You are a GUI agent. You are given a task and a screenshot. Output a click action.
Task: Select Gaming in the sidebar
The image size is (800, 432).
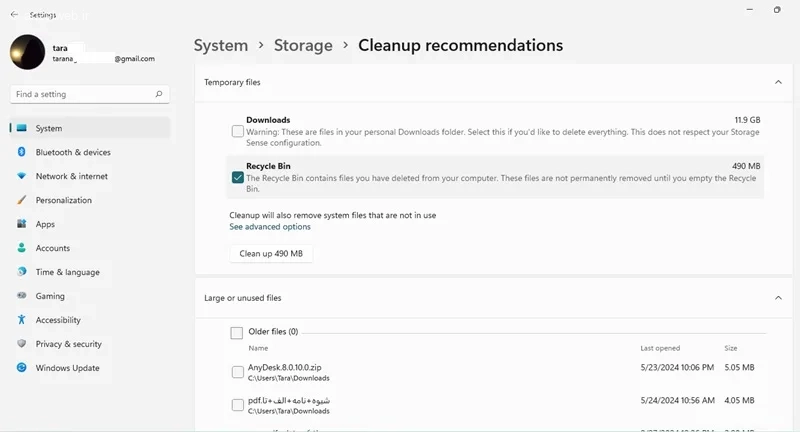[x=90, y=296]
